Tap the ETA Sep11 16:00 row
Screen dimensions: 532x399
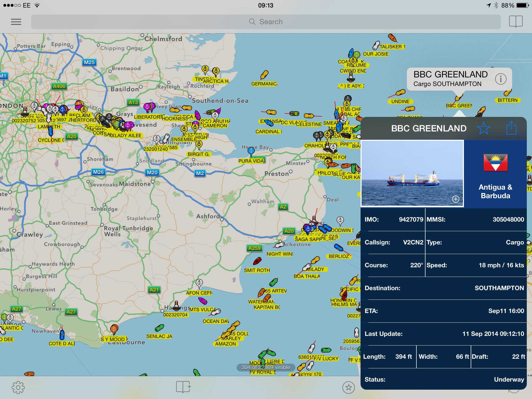click(x=444, y=311)
